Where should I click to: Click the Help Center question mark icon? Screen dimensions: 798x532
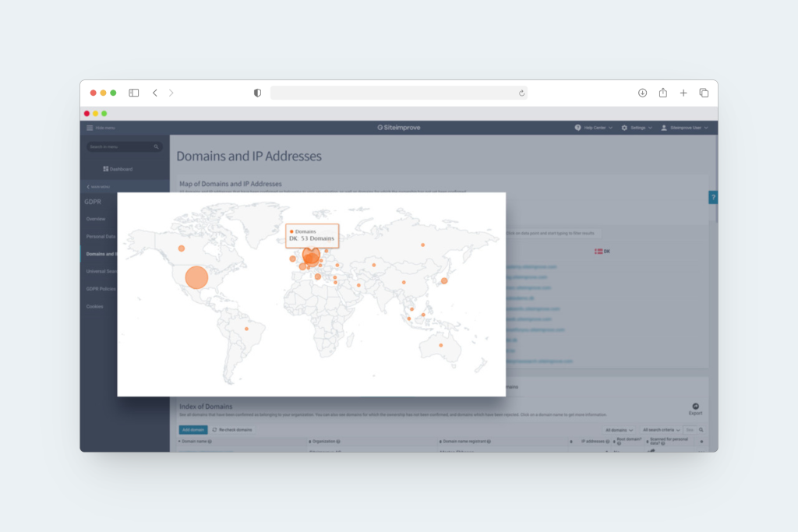[578, 128]
